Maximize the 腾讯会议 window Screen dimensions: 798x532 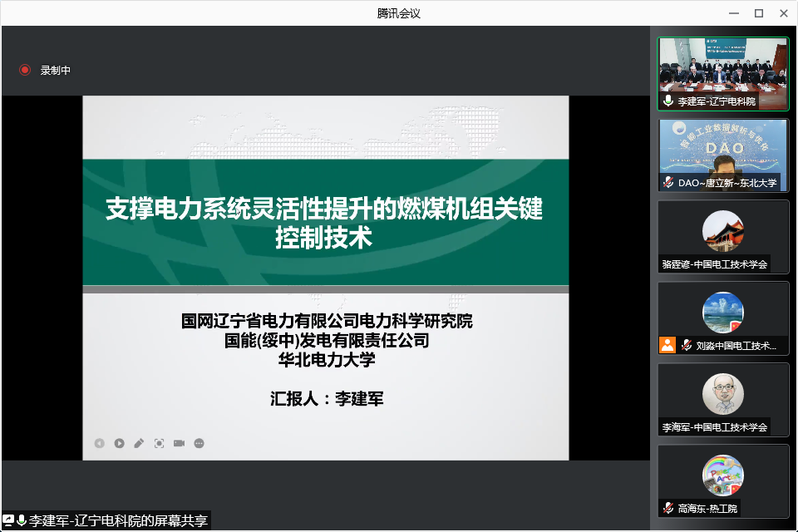[758, 12]
